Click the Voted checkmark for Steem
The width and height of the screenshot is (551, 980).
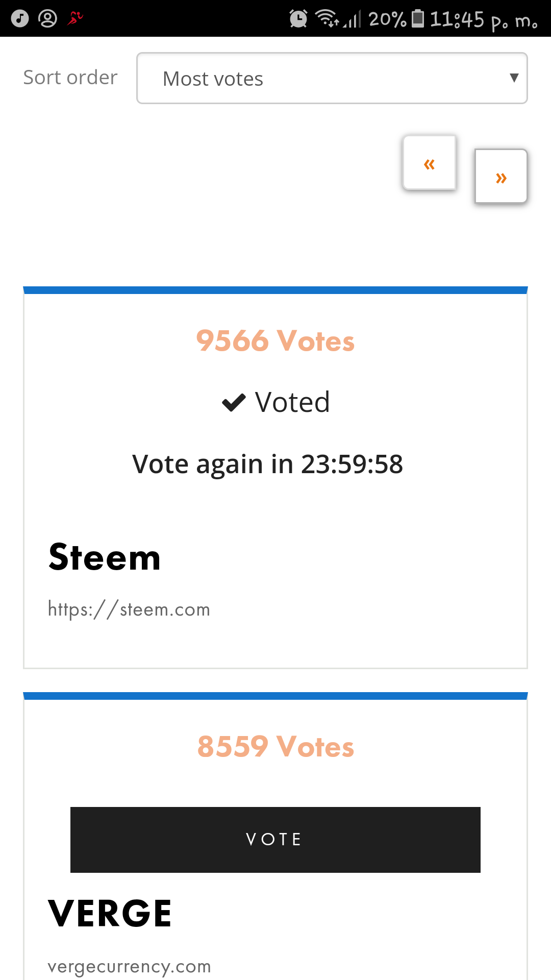(x=234, y=402)
